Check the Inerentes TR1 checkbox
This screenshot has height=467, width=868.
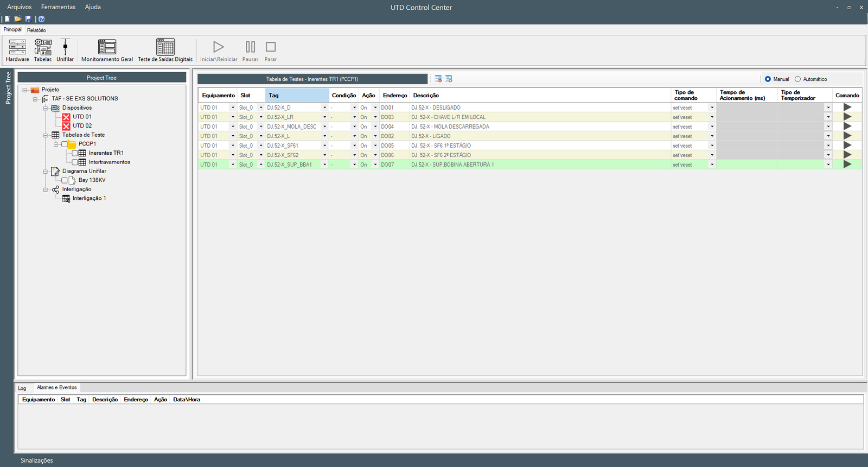[x=75, y=153]
